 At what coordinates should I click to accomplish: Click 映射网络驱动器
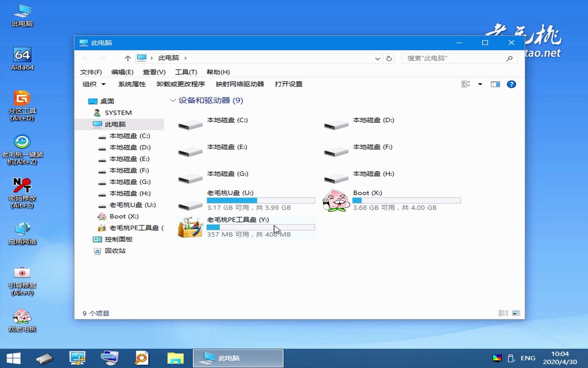(240, 84)
